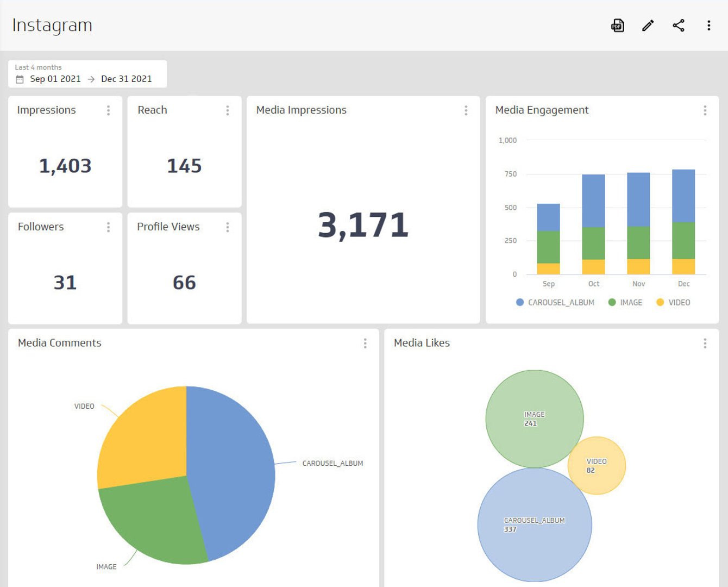
Task: Click the Media Likes widget title
Action: tap(422, 343)
